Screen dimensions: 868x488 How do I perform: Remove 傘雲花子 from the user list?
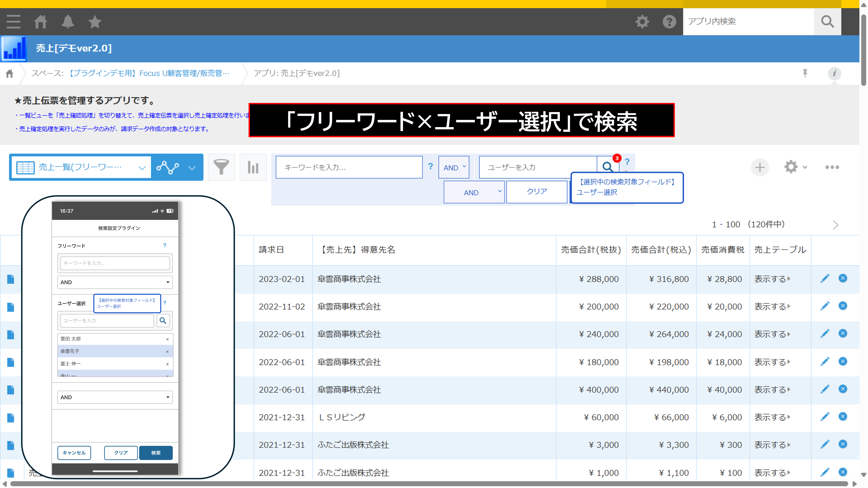point(167,352)
